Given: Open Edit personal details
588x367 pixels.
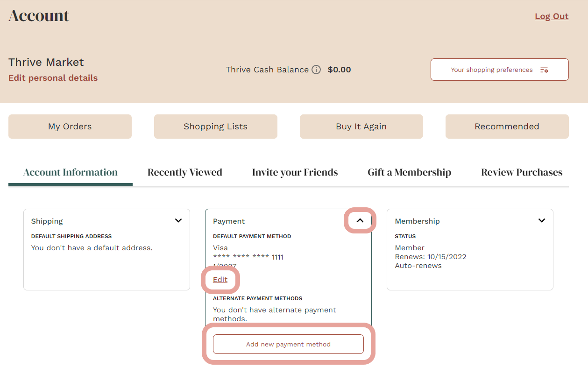Looking at the screenshot, I should (x=53, y=78).
